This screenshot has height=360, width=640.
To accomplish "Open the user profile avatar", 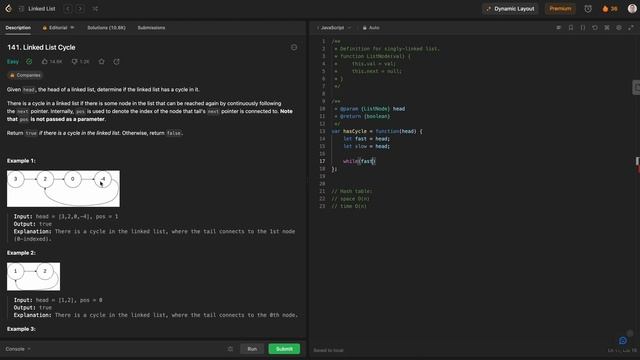I will (632, 9).
